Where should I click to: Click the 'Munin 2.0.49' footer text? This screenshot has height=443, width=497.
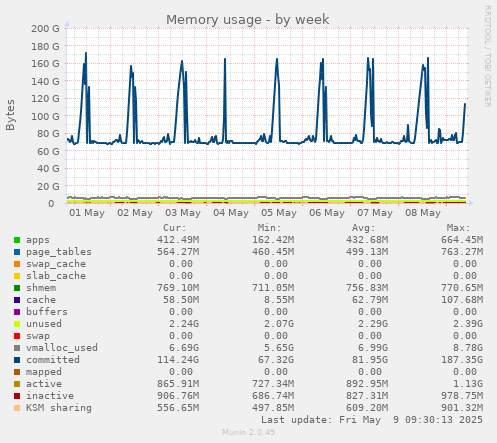(249, 432)
